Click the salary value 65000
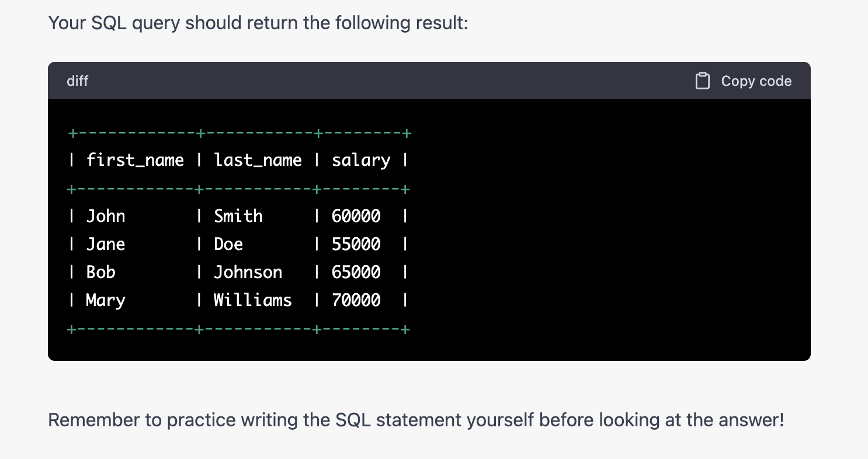This screenshot has width=868, height=459. coord(356,272)
